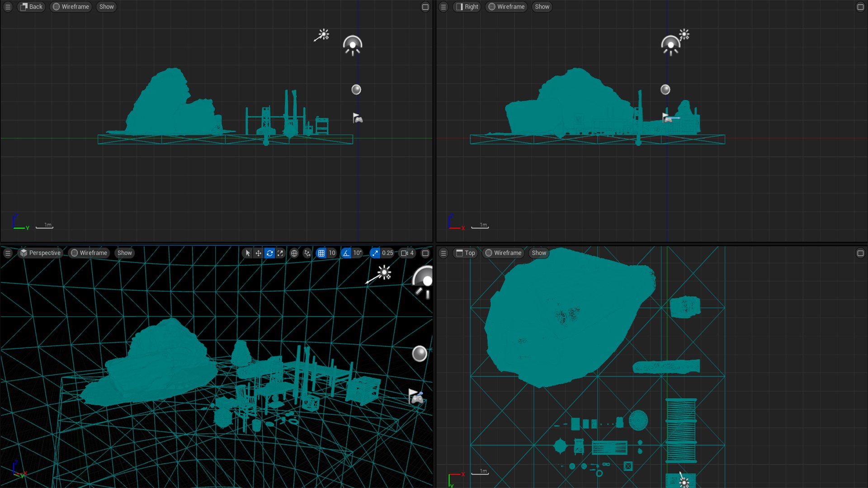Change rotation snap value 10°
The width and height of the screenshot is (868, 488).
pyautogui.click(x=358, y=253)
